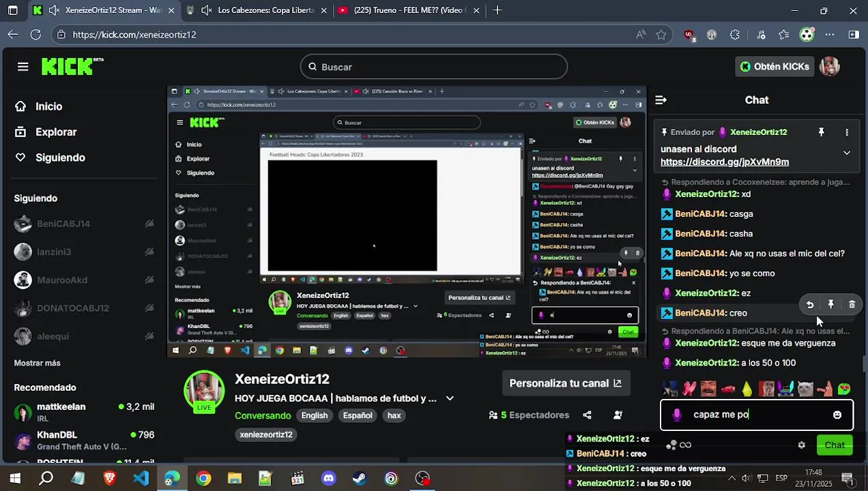
Task: Unpin the pinned discord chat message
Action: [822, 132]
